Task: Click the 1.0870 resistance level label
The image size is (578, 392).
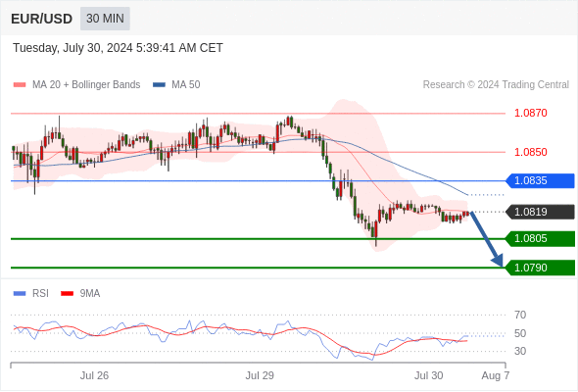Action: pos(530,113)
